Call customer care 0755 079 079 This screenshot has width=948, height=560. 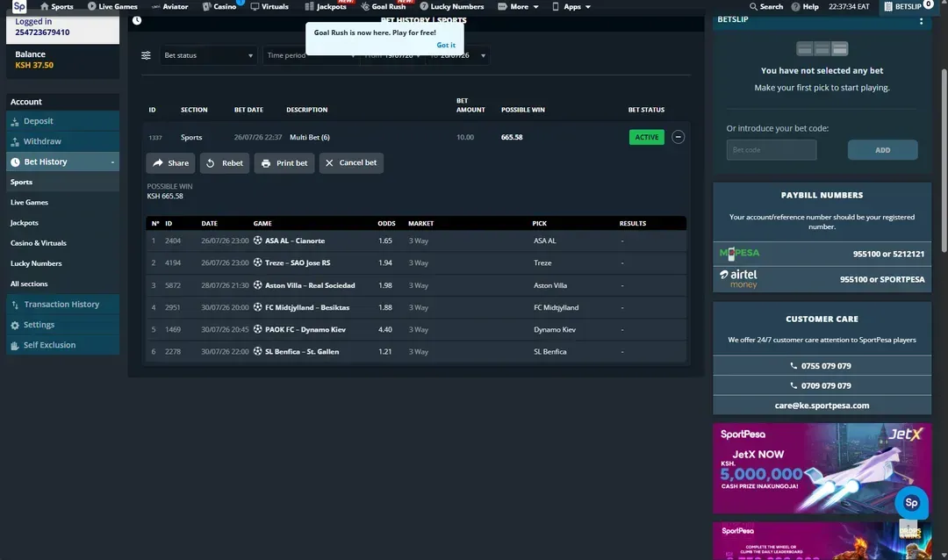[x=822, y=366]
